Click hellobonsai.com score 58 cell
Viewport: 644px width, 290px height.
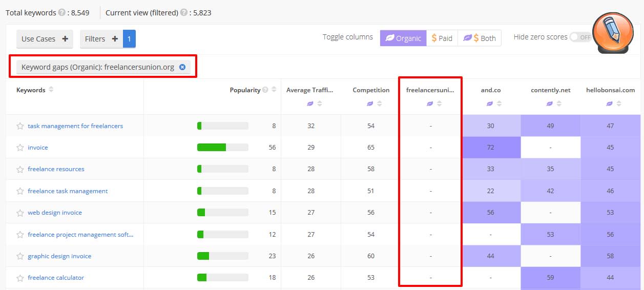click(610, 256)
